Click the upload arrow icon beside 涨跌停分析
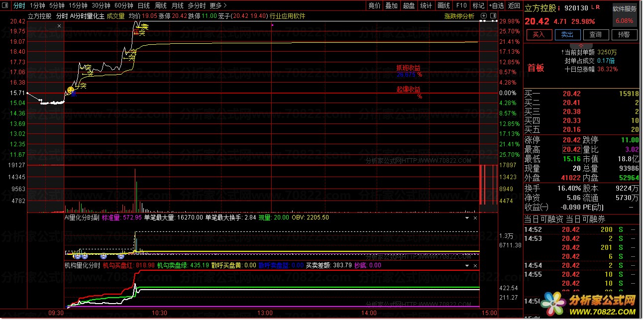This screenshot has height=320, width=644. [x=485, y=16]
